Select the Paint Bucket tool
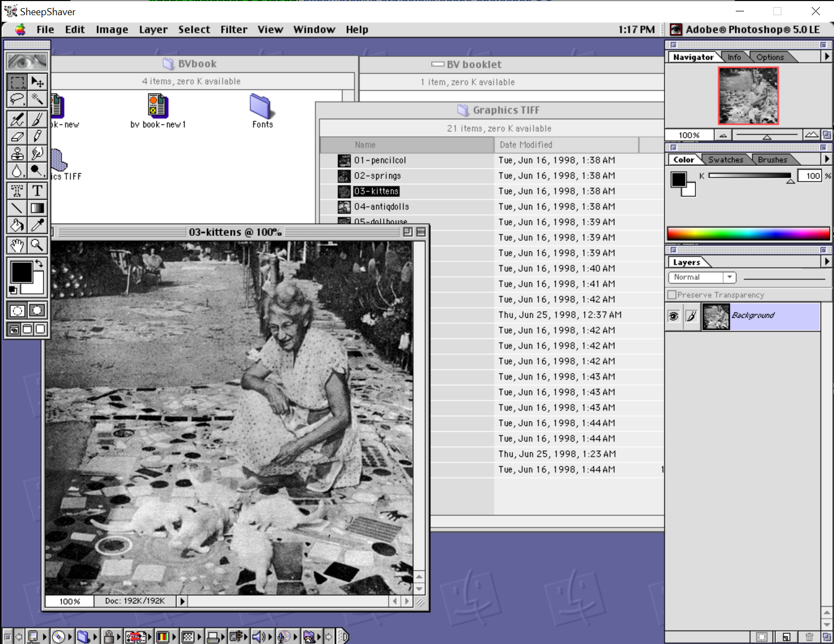Image resolution: width=834 pixels, height=644 pixels. coord(17,225)
